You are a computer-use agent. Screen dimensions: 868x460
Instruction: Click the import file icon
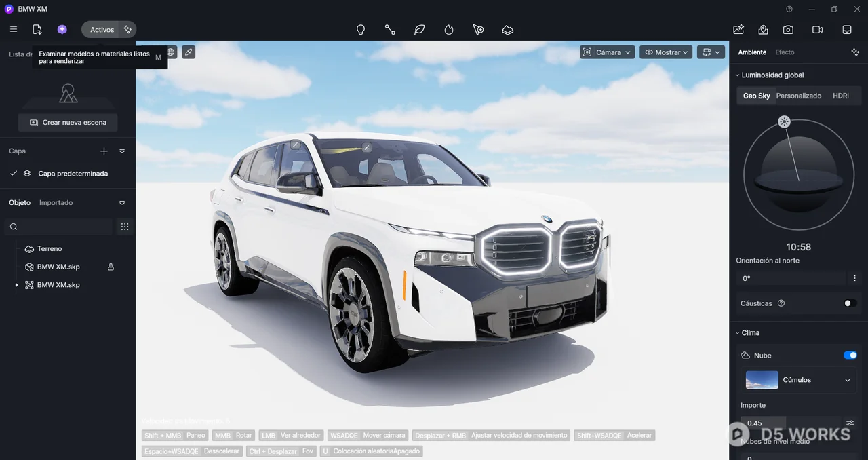[x=37, y=29]
